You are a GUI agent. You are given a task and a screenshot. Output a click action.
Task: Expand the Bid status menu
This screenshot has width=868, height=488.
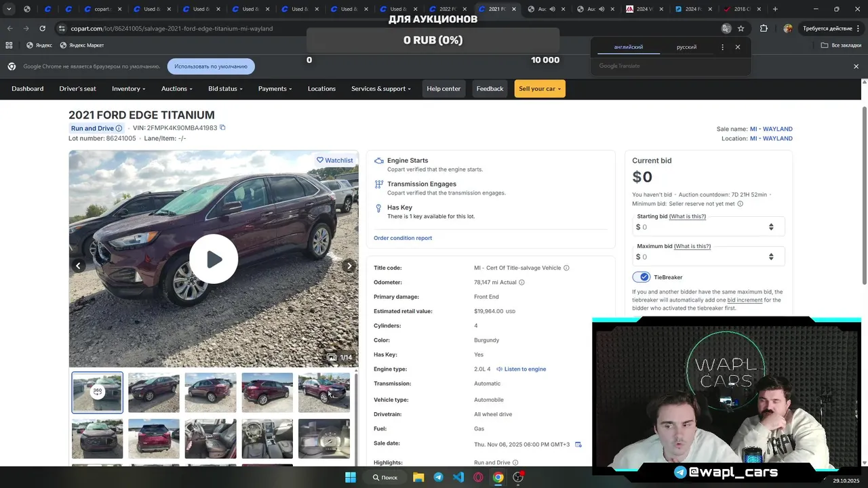click(225, 89)
